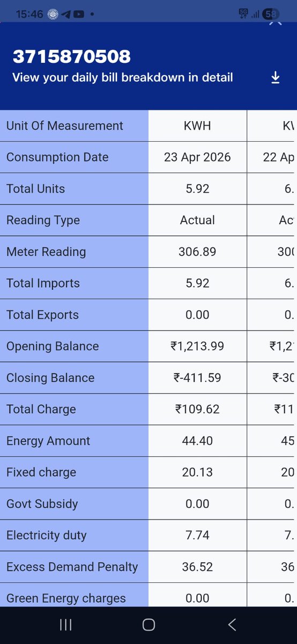Image resolution: width=297 pixels, height=644 pixels.
Task: Tap the Total Charge value ₹109.62
Action: coord(197,409)
